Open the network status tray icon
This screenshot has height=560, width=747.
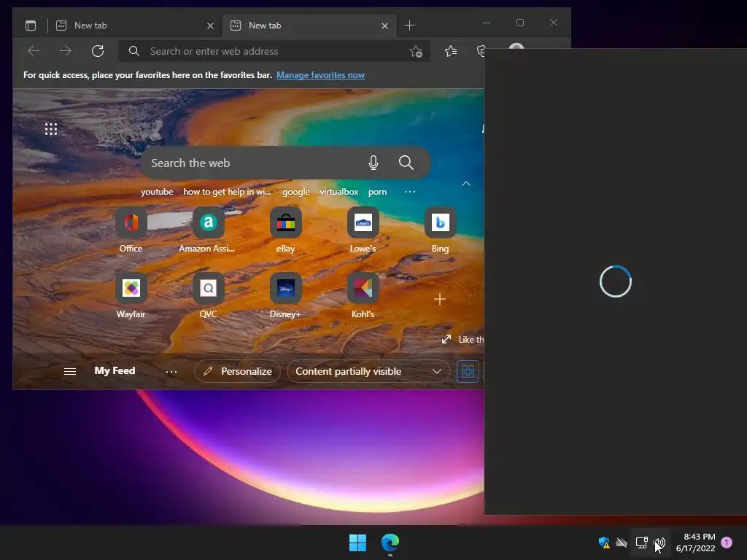point(642,542)
